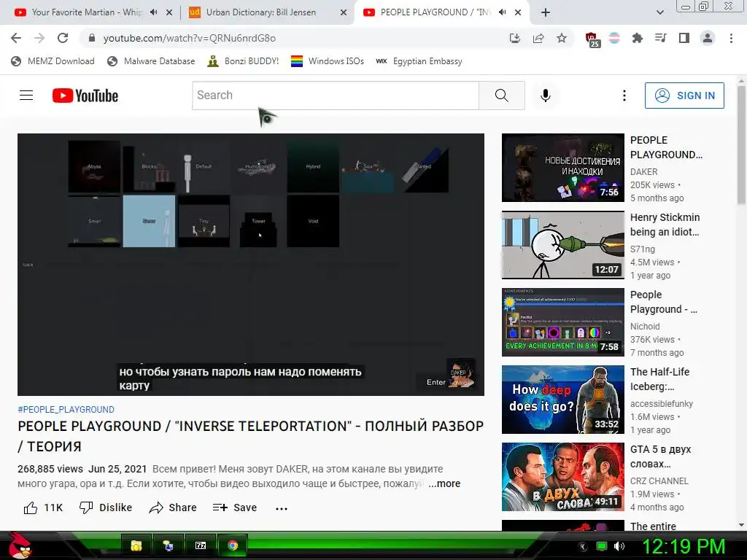Open a new browser tab
Image resolution: width=747 pixels, height=560 pixels.
click(x=546, y=12)
